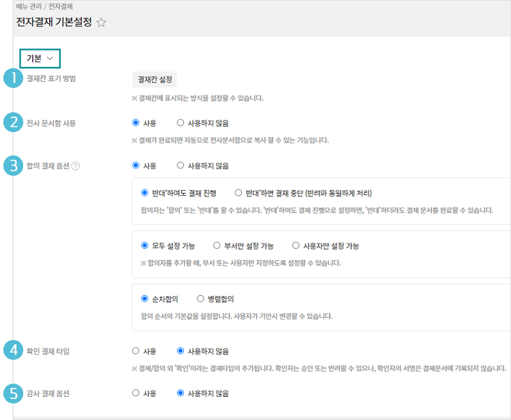Select 사용하지 않음 for 감사 결재 옵션
This screenshot has height=420, width=511.
181,393
